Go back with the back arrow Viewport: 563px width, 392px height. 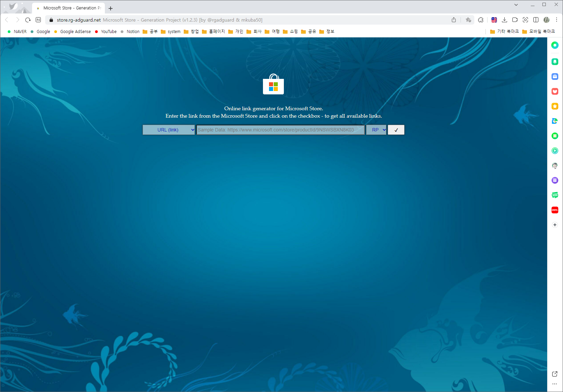(7, 20)
